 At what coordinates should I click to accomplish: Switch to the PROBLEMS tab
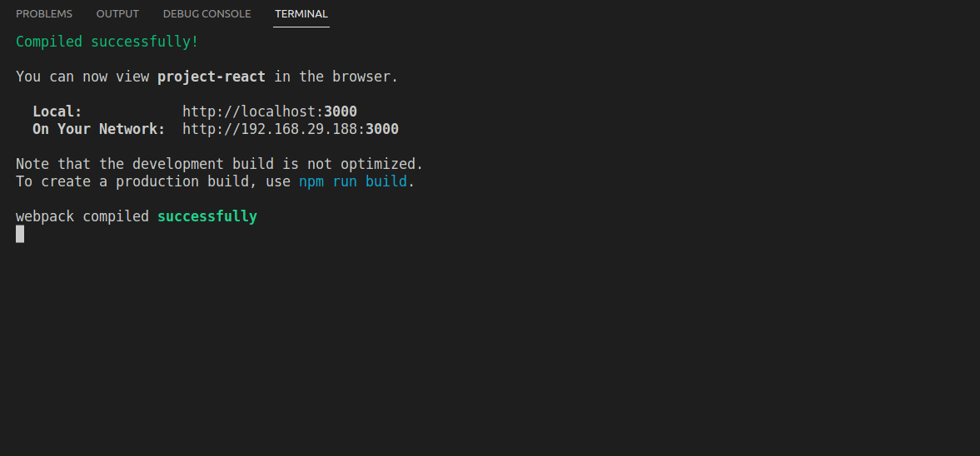click(x=44, y=14)
